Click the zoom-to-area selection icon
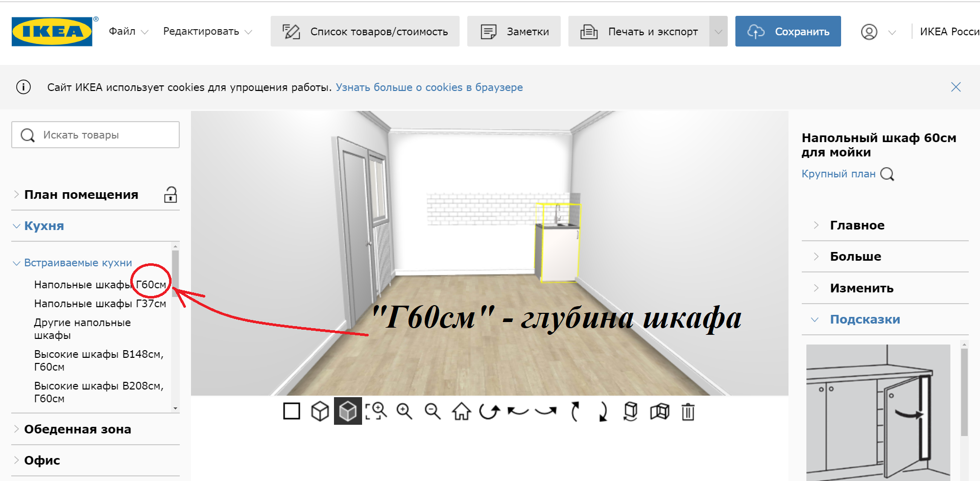980x481 pixels. point(376,411)
